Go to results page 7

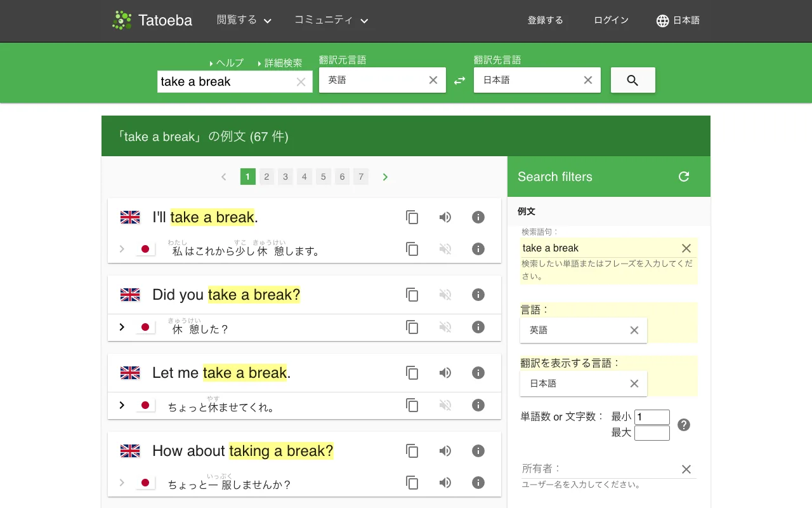(361, 177)
